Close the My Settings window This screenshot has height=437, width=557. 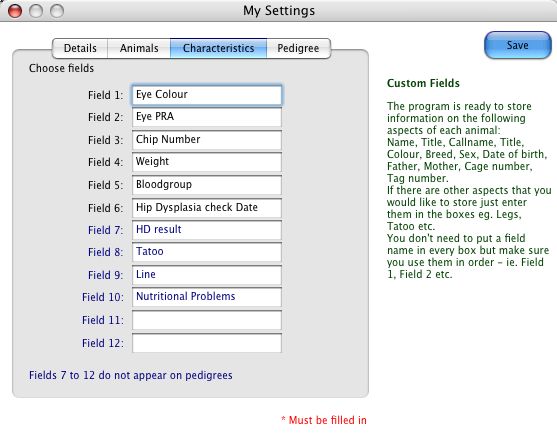pyautogui.click(x=15, y=11)
